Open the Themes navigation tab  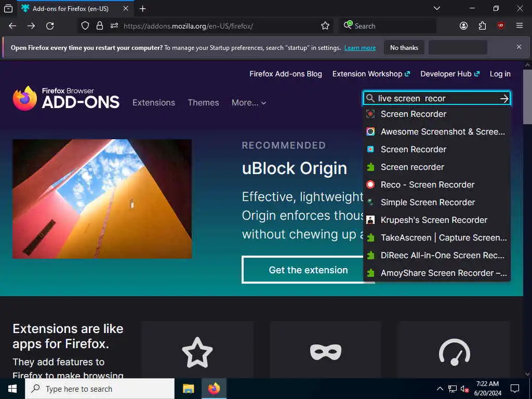(203, 102)
